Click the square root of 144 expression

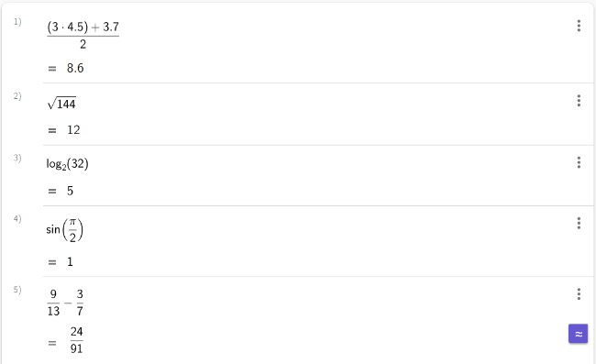click(61, 103)
